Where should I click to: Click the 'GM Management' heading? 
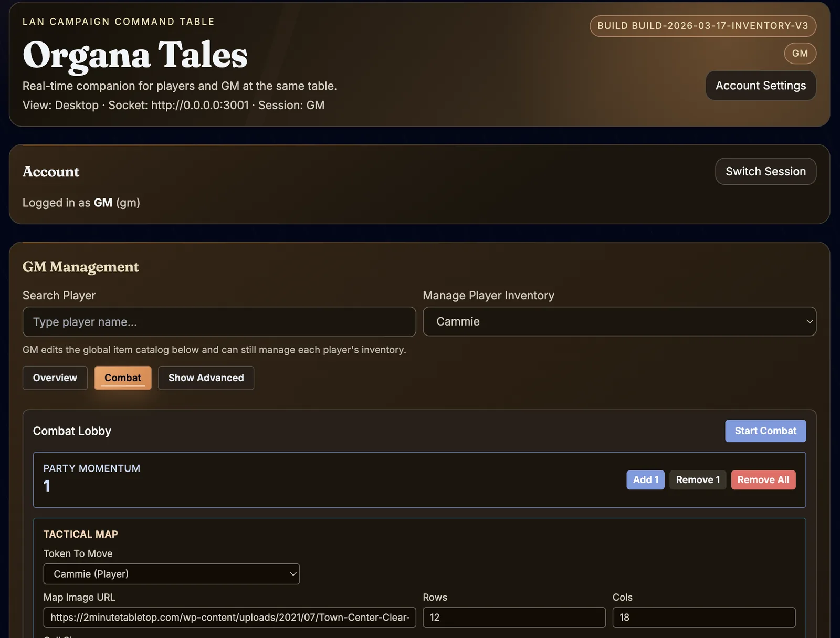[81, 267]
